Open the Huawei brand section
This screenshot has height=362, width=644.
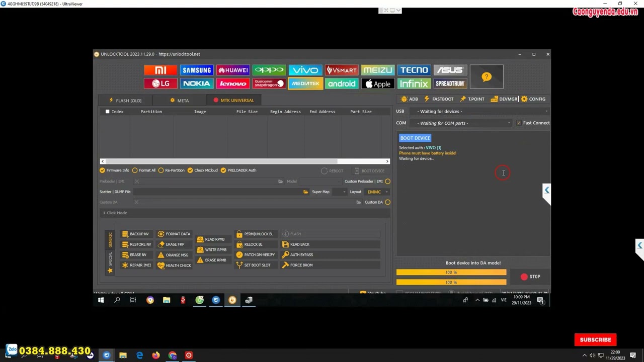pos(233,70)
